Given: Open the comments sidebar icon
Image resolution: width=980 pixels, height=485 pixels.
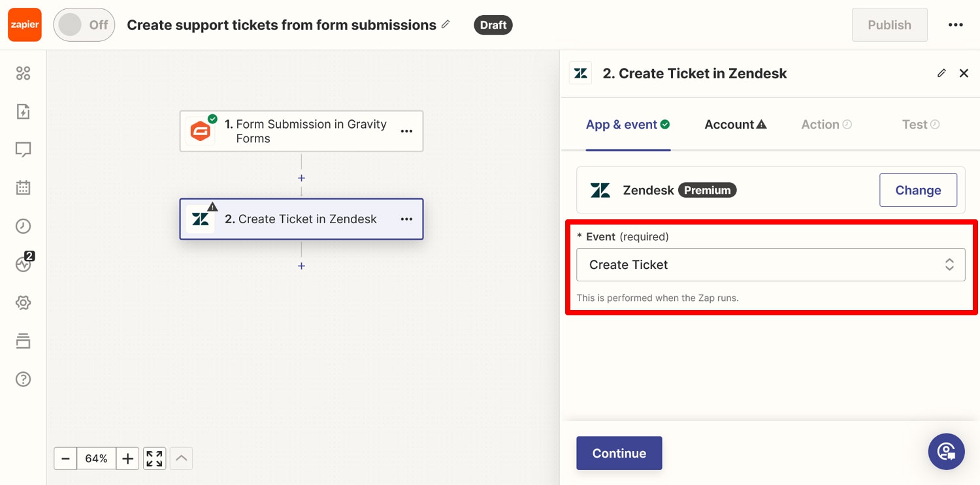Looking at the screenshot, I should (x=23, y=150).
